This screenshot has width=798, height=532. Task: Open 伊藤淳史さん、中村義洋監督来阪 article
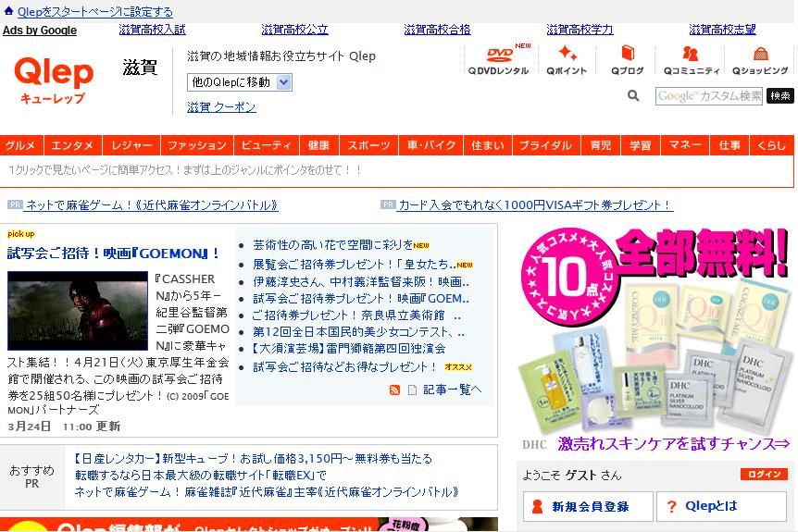click(x=361, y=282)
